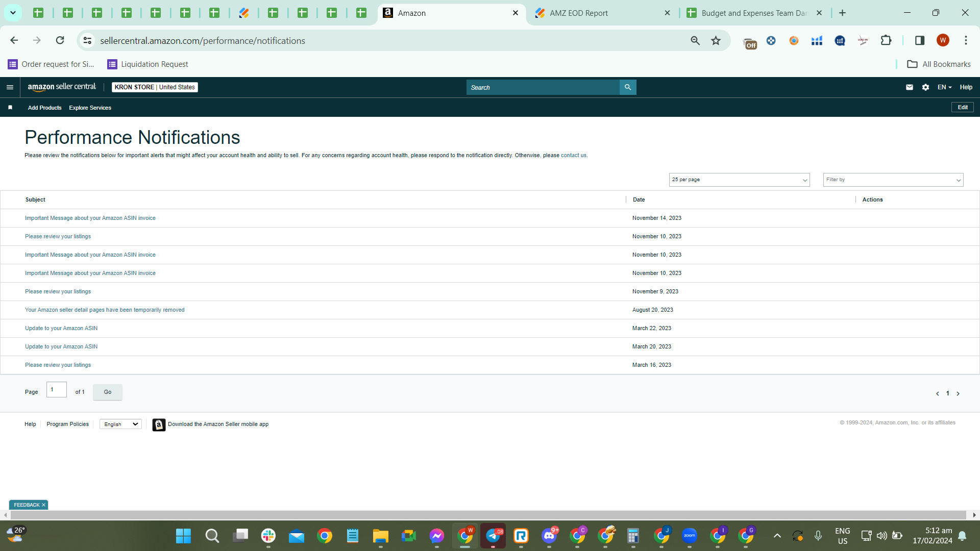Open the temporarily removed detail pages notification
The image size is (980, 551).
point(105,310)
